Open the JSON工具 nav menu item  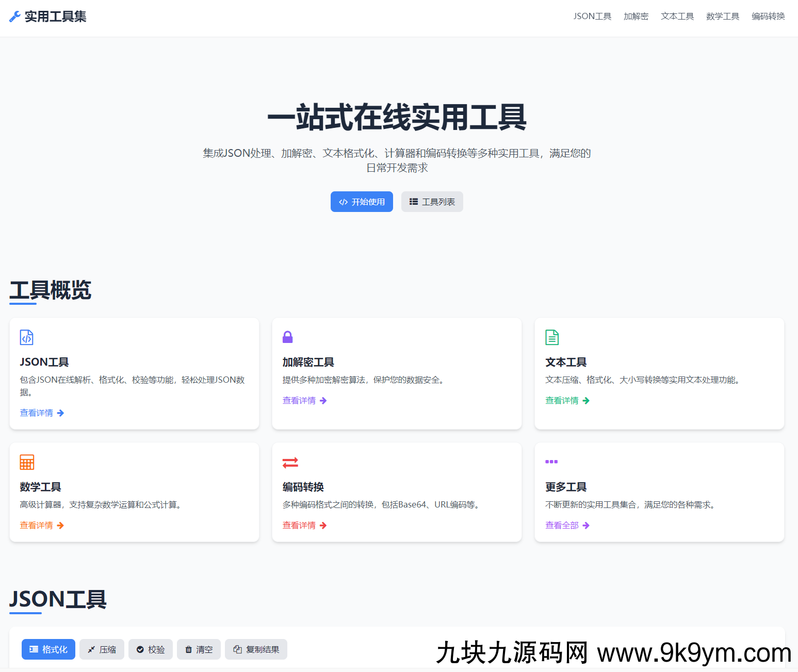click(x=592, y=16)
